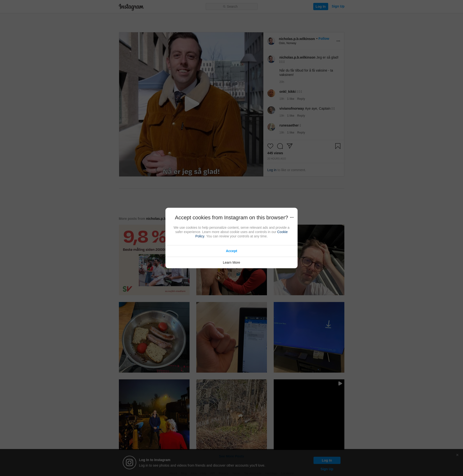Open onkl_kikki username link
Image resolution: width=463 pixels, height=476 pixels.
[x=287, y=92]
